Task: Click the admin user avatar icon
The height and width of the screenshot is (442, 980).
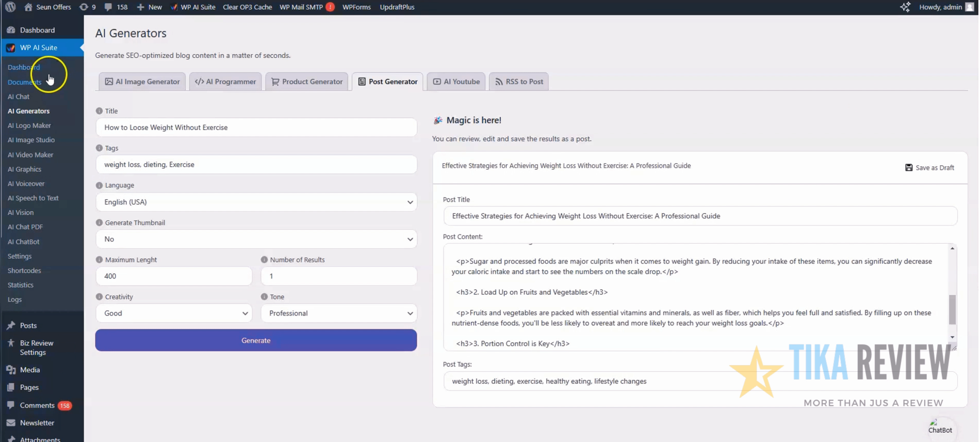Action: point(970,7)
